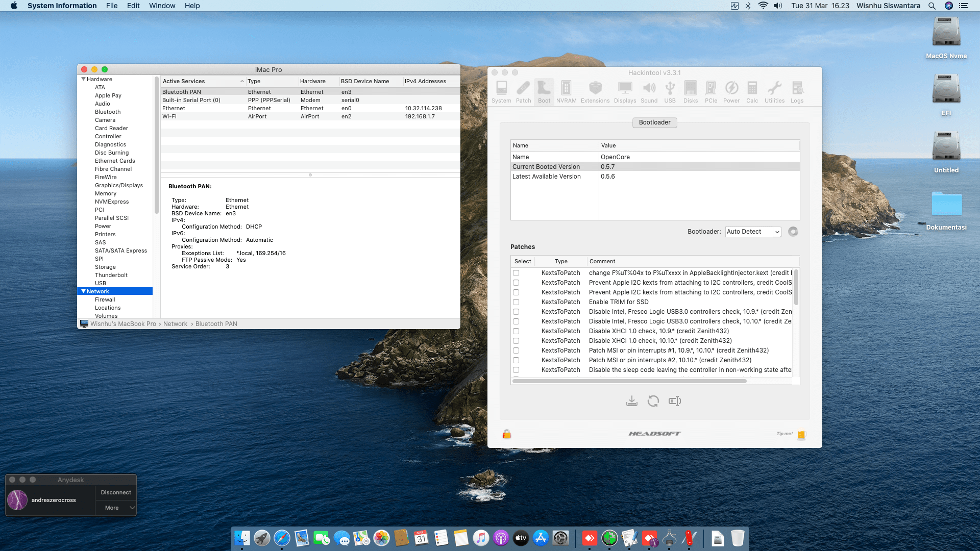Open the Sound section in Hackintool

pos(649,92)
